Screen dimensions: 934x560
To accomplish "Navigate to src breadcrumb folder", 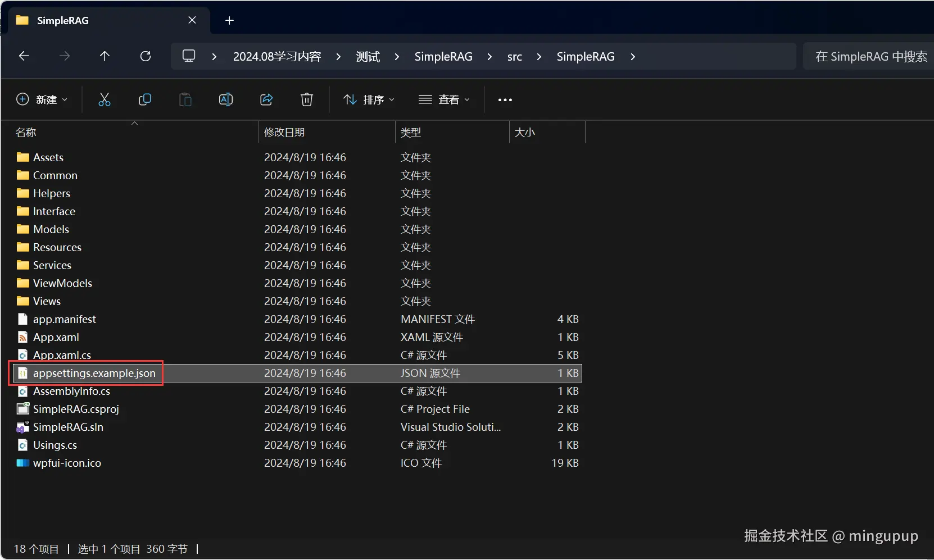I will (515, 57).
